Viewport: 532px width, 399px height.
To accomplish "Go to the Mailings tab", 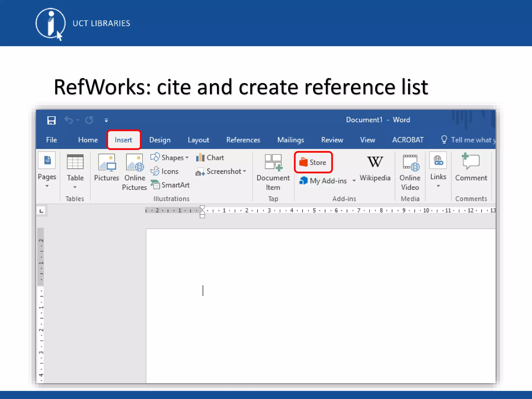I will 291,140.
